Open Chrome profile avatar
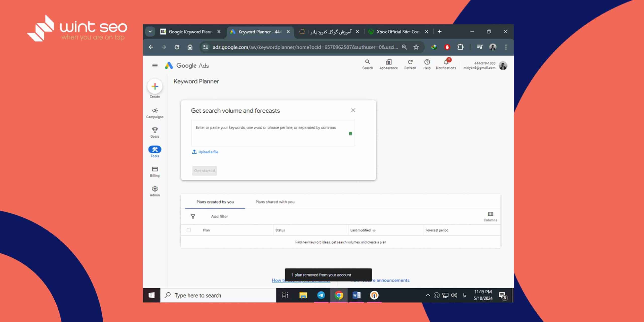644x322 pixels. coord(493,47)
